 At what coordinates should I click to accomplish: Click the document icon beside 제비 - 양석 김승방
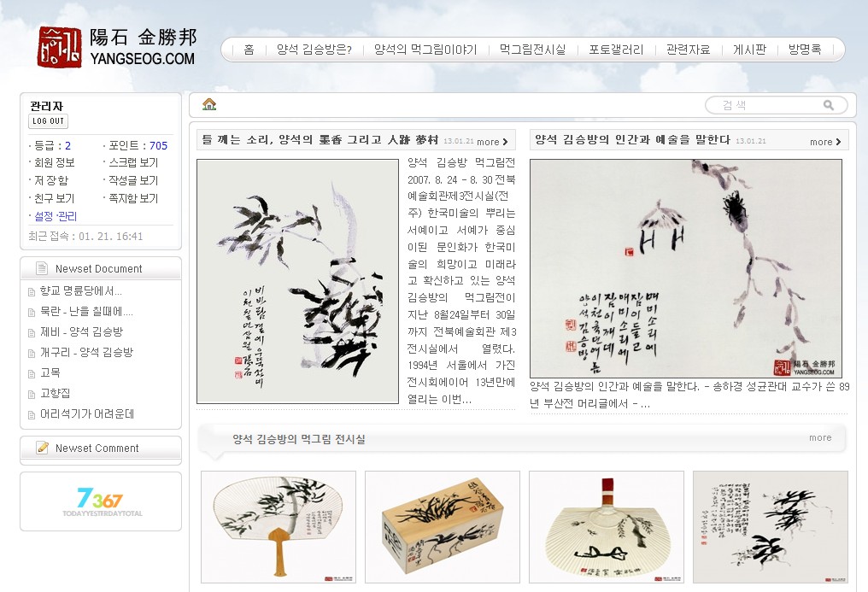(x=32, y=333)
